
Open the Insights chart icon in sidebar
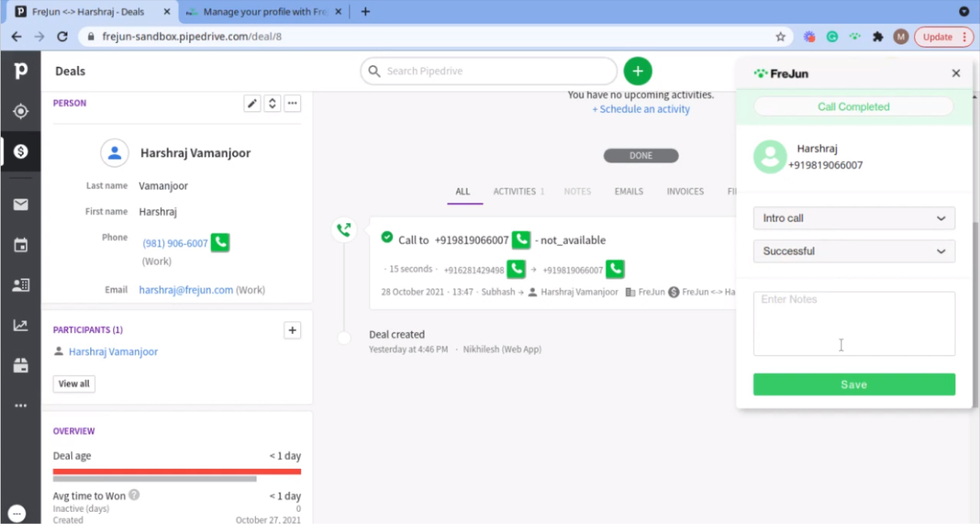click(x=21, y=326)
